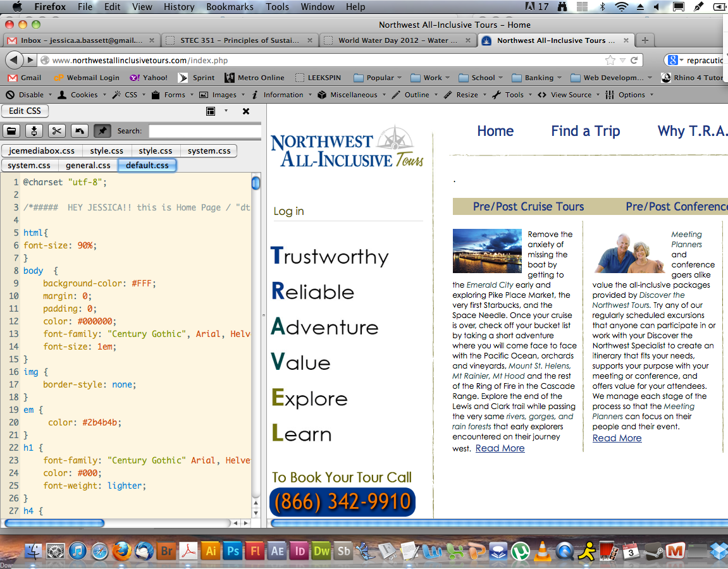The height and width of the screenshot is (569, 728).
Task: Open the Tools menu in the menu bar
Action: (277, 6)
